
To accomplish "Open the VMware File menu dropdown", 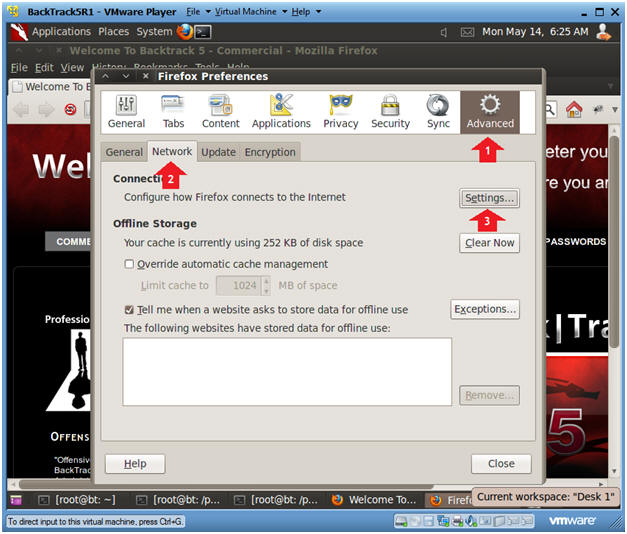I will pos(198,12).
